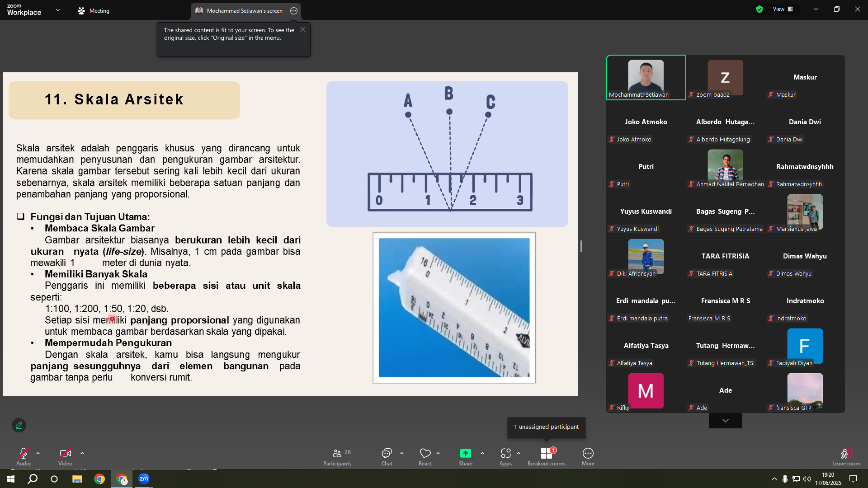The height and width of the screenshot is (488, 868).
Task: Click Dania Dwi participant name
Action: tap(805, 122)
